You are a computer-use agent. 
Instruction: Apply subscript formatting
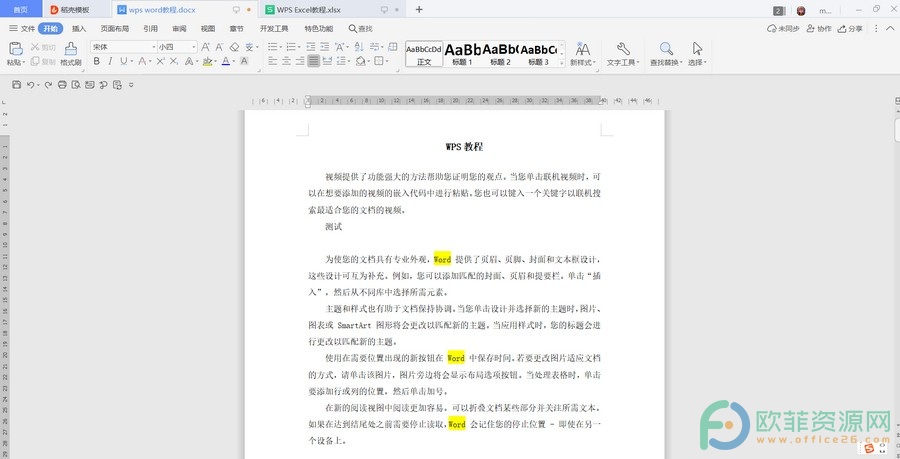(174, 61)
